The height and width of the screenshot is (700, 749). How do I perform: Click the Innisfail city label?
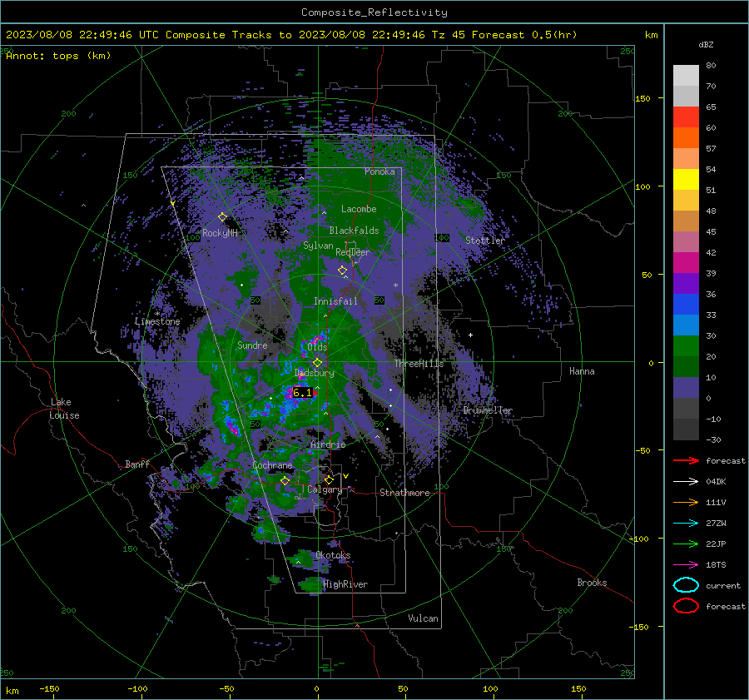(x=335, y=301)
